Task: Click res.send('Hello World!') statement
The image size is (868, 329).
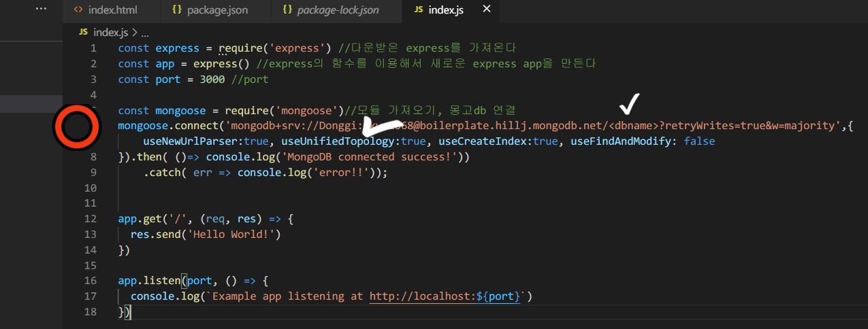Action: pos(206,235)
